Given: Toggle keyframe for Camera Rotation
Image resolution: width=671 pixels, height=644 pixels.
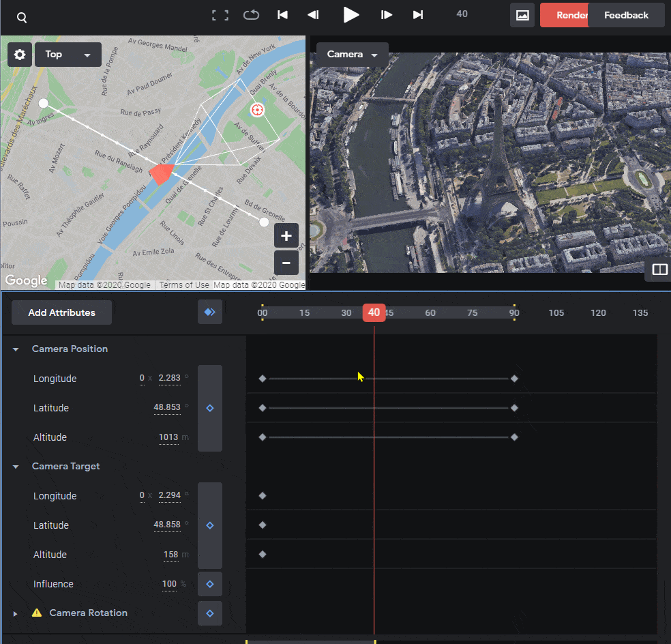Looking at the screenshot, I should point(210,613).
